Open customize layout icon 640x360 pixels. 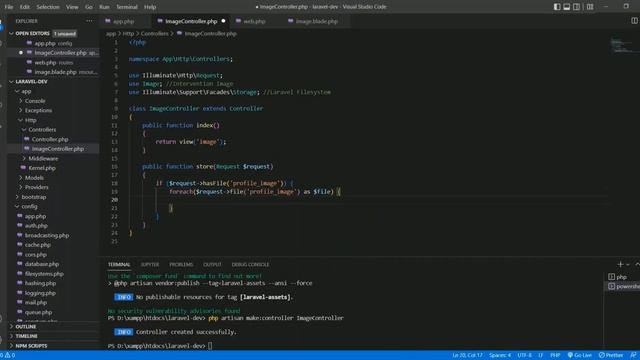[x=590, y=7]
